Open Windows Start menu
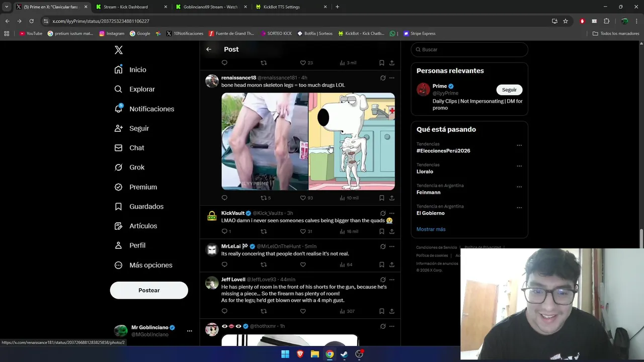Viewport: 644px width, 362px height. pos(285,354)
